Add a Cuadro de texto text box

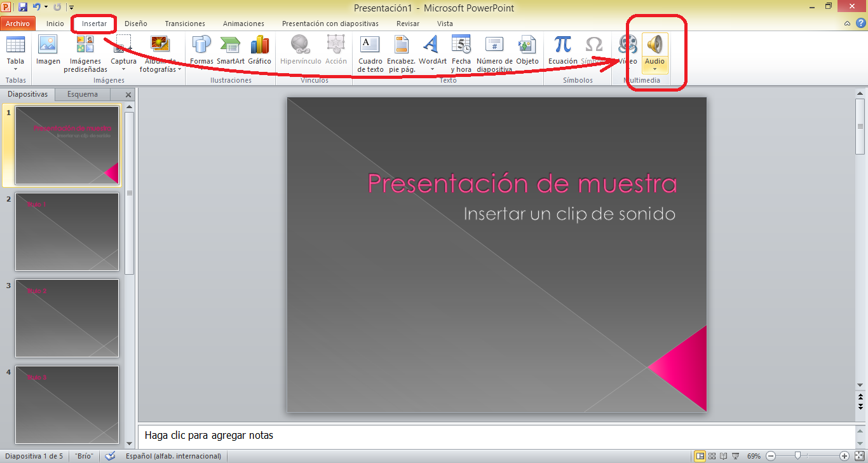[x=370, y=46]
